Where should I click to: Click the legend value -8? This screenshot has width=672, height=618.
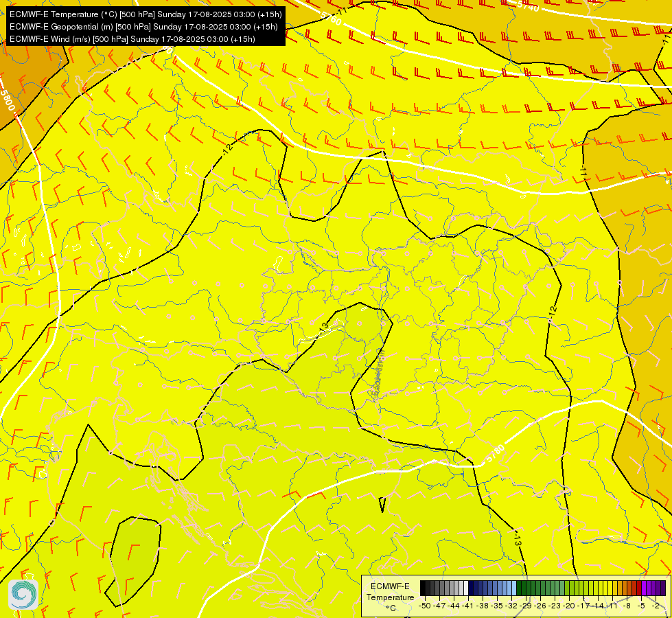627,606
